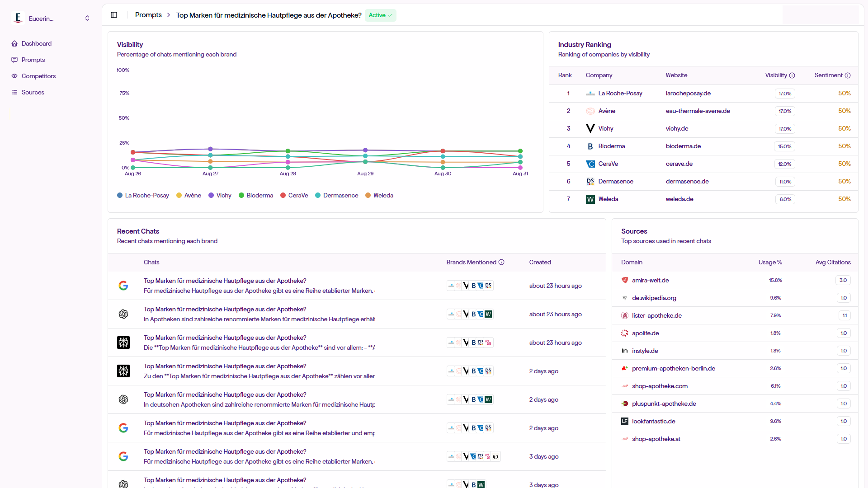Click the amira-welt.de favicon
Screen dimensions: 868x488
click(x=625, y=280)
